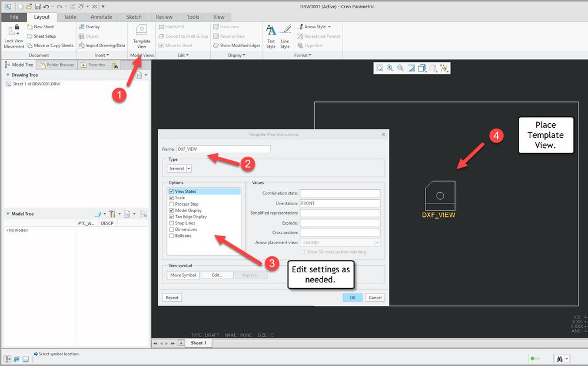
Task: Open the Folder Browser navigator tab
Action: pos(57,65)
